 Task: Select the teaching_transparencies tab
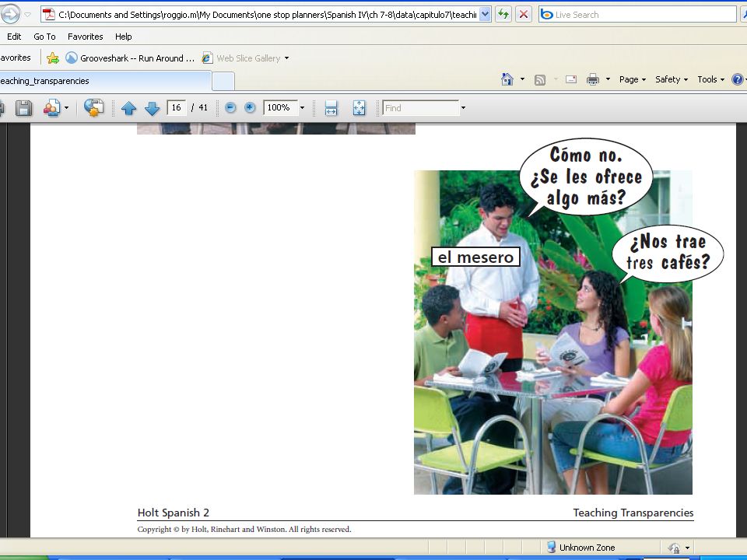pyautogui.click(x=105, y=81)
